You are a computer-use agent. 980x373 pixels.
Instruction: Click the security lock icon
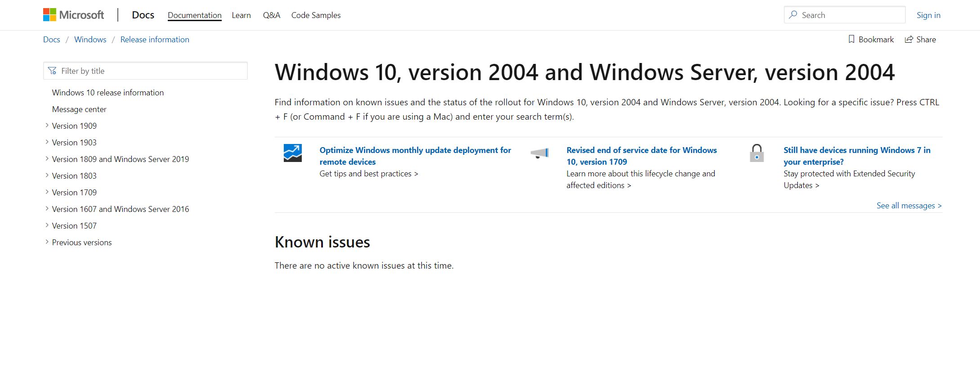point(756,153)
